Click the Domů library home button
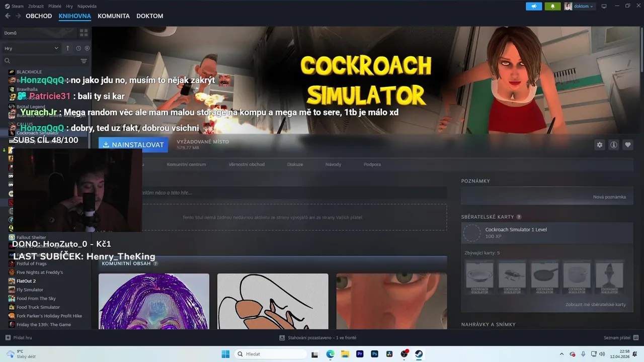 (39, 33)
